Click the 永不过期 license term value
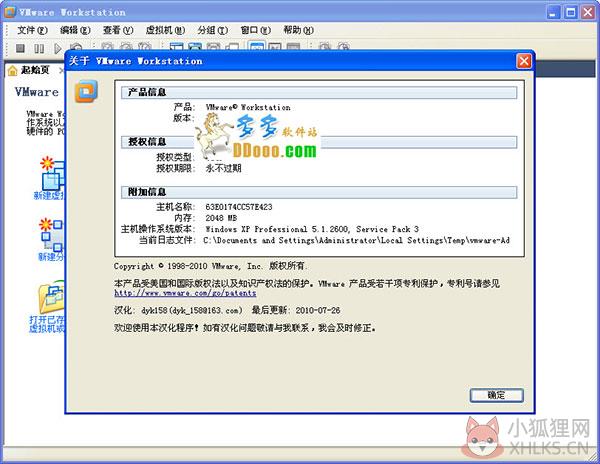600x464 pixels. pyautogui.click(x=223, y=168)
